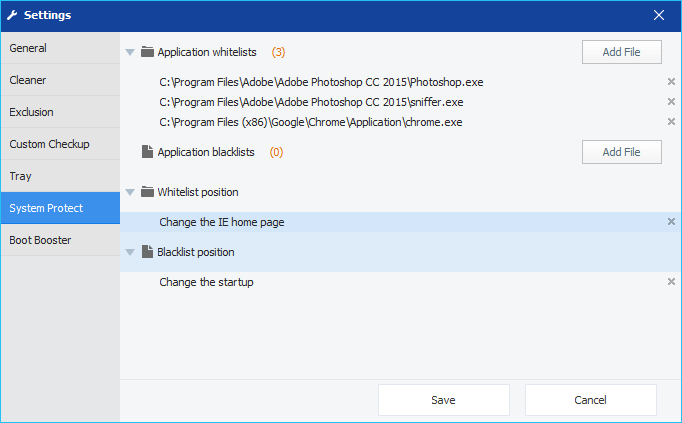Remove Photoshop.exe from the whitelist
682x423 pixels.
pos(671,82)
